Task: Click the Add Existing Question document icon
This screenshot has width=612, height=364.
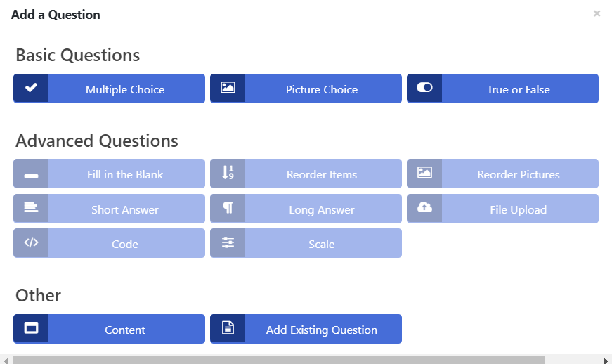Action: pos(228,327)
